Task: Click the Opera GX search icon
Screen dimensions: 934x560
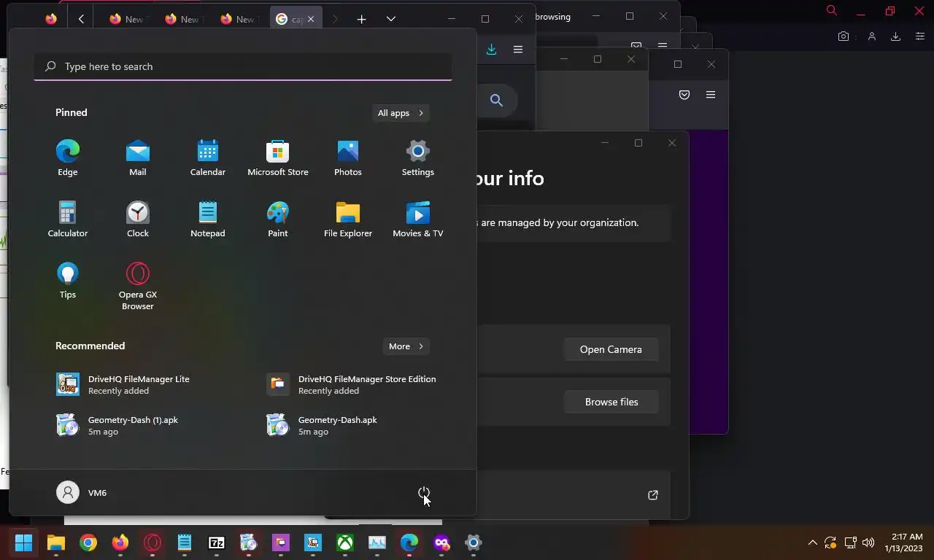Action: tap(832, 10)
